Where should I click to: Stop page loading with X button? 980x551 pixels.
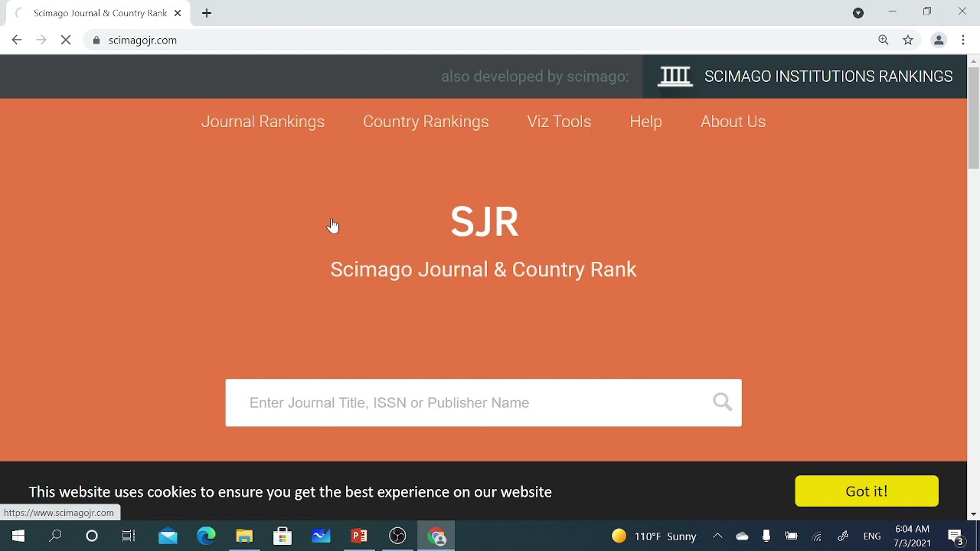[66, 40]
